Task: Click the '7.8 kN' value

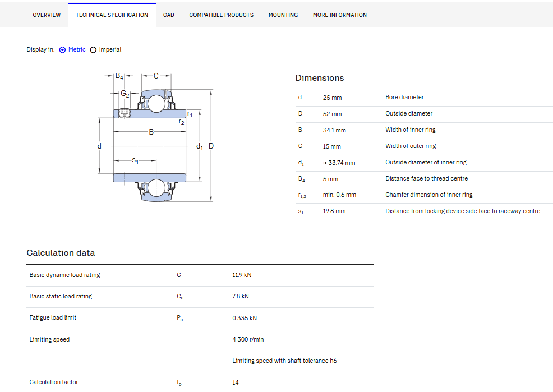Action: 240,296
